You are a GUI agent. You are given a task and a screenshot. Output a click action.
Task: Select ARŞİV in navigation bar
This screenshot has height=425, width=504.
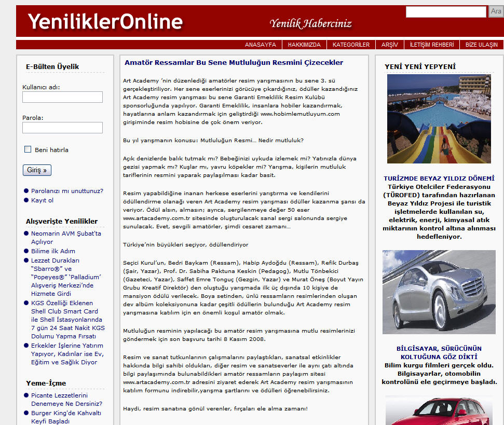[x=389, y=45]
